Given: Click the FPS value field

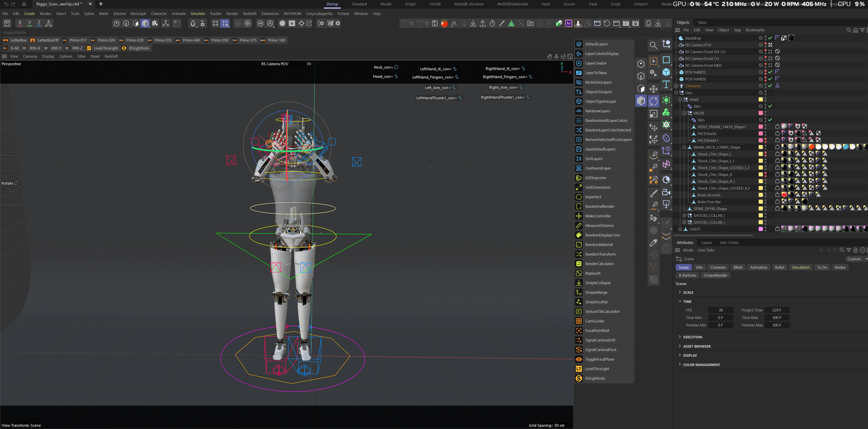Looking at the screenshot, I should (x=720, y=310).
